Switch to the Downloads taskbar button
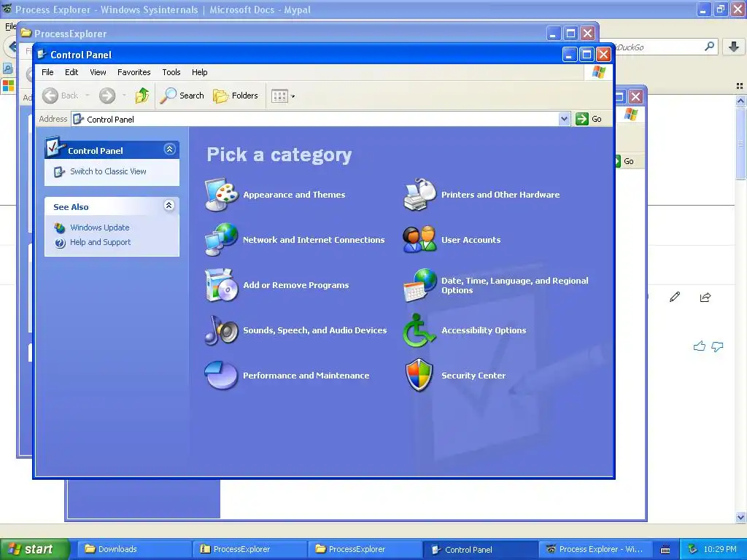The width and height of the screenshot is (747, 560). (134, 549)
